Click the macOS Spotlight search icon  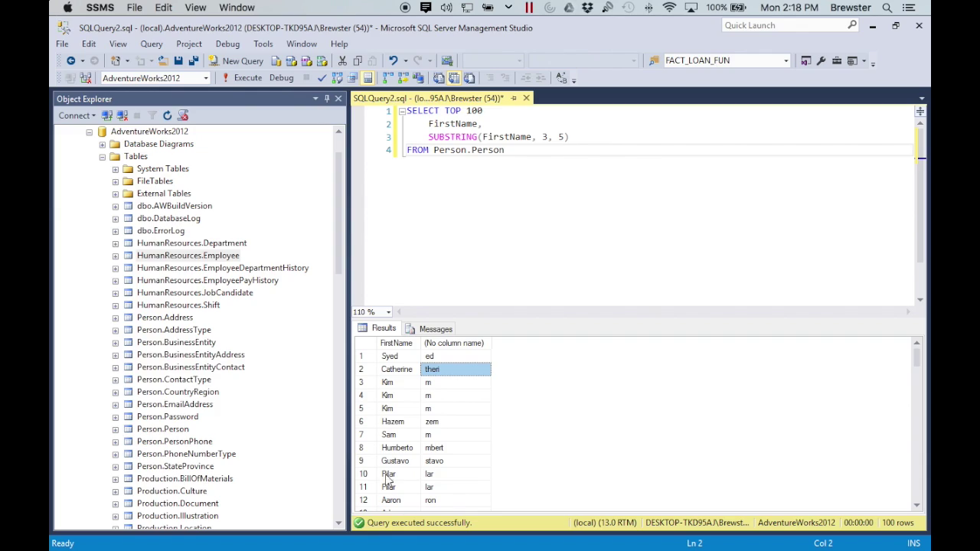coord(887,8)
